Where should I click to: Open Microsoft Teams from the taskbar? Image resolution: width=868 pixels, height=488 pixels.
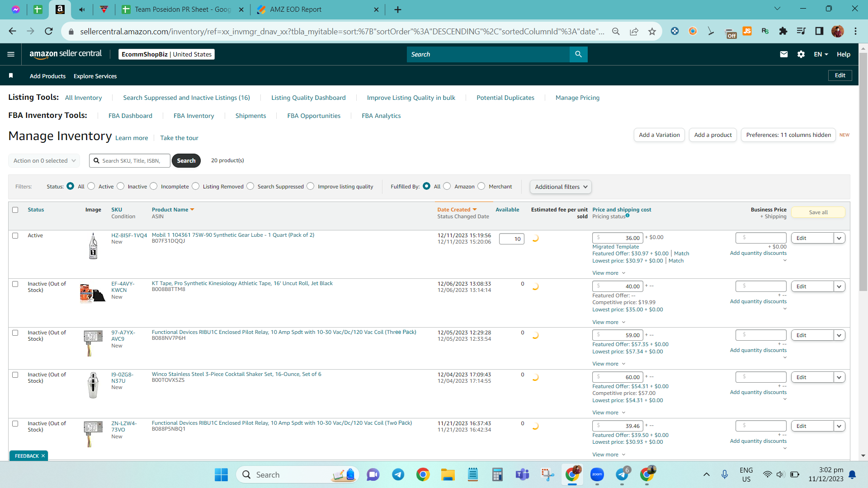coord(522,474)
